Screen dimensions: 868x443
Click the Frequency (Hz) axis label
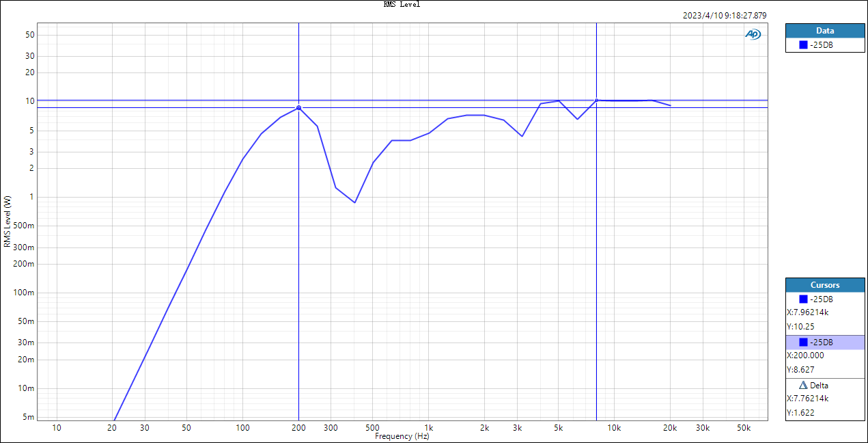point(402,436)
